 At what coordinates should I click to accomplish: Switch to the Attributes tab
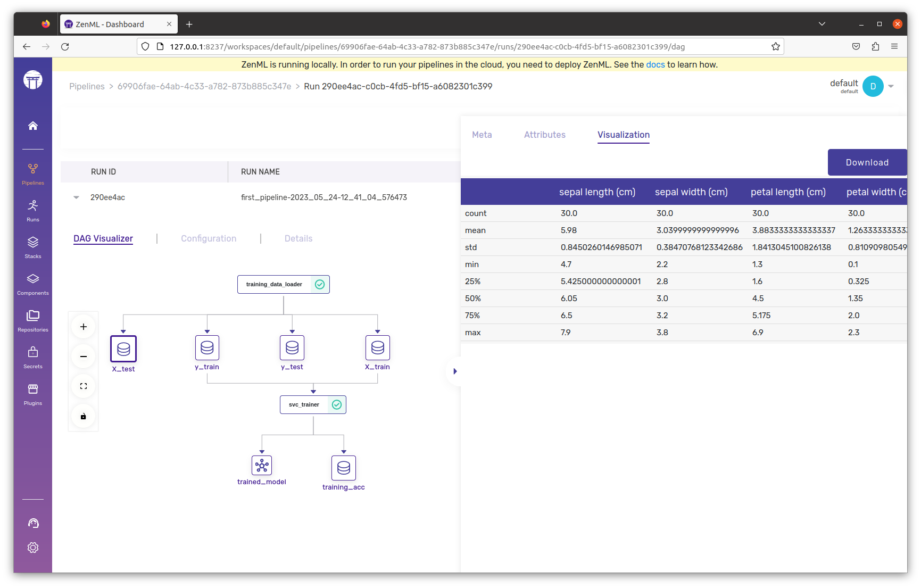pyautogui.click(x=545, y=135)
